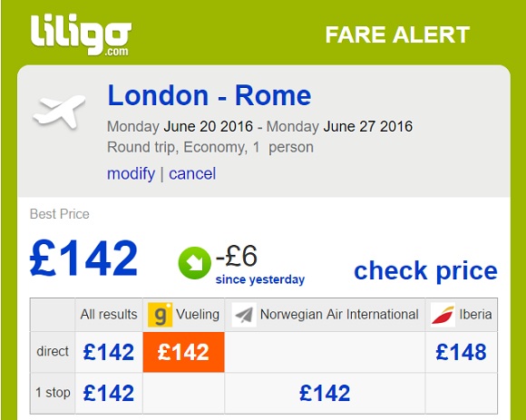Viewport: 526px width, 420px height.
Task: Select All results direct £142 price
Action: [x=109, y=352]
